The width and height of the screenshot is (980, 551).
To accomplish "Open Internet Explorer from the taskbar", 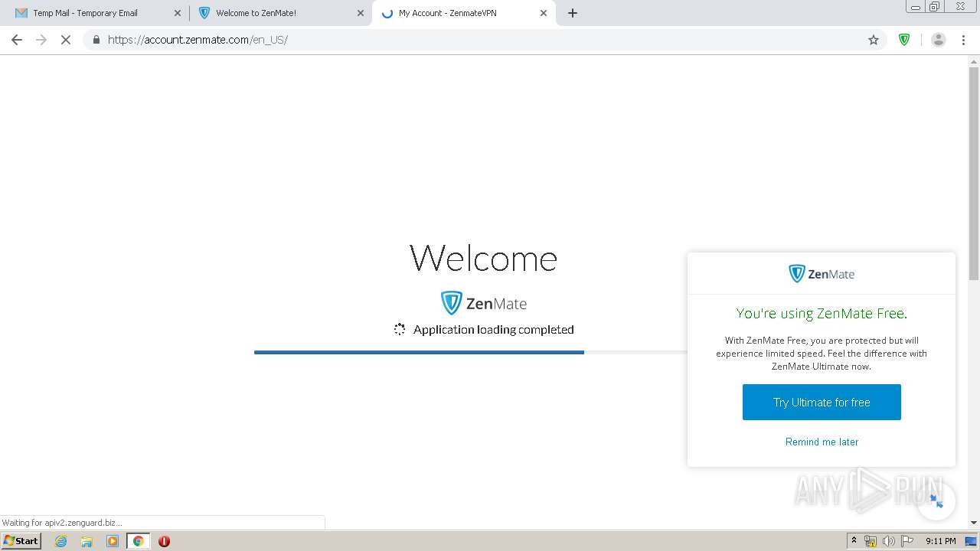I will click(x=61, y=541).
